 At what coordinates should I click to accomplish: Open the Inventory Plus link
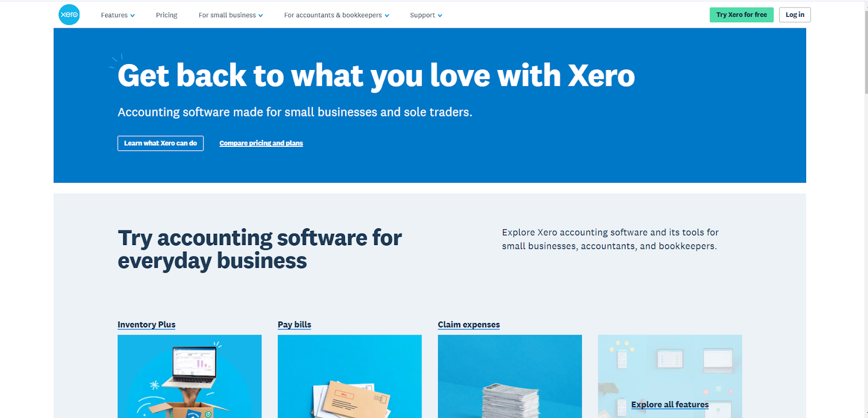pos(146,324)
